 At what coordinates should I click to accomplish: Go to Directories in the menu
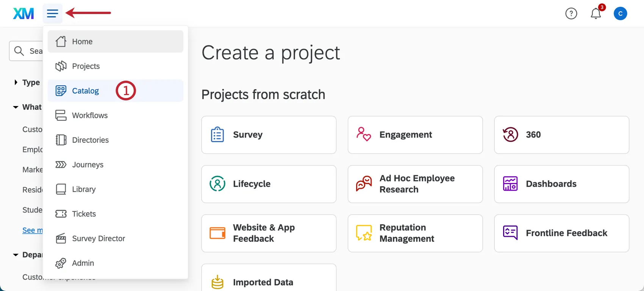pos(90,140)
